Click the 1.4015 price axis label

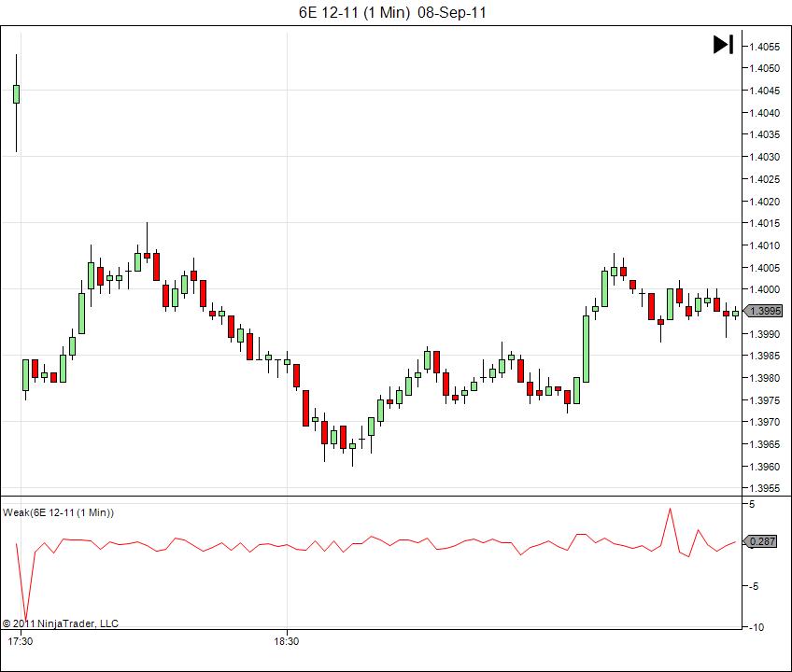764,223
